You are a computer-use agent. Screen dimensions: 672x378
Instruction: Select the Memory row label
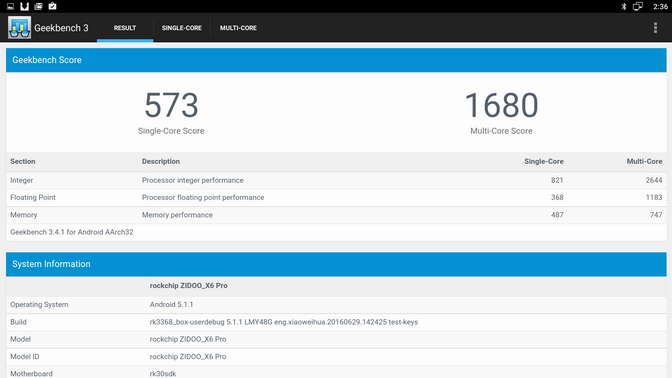24,215
